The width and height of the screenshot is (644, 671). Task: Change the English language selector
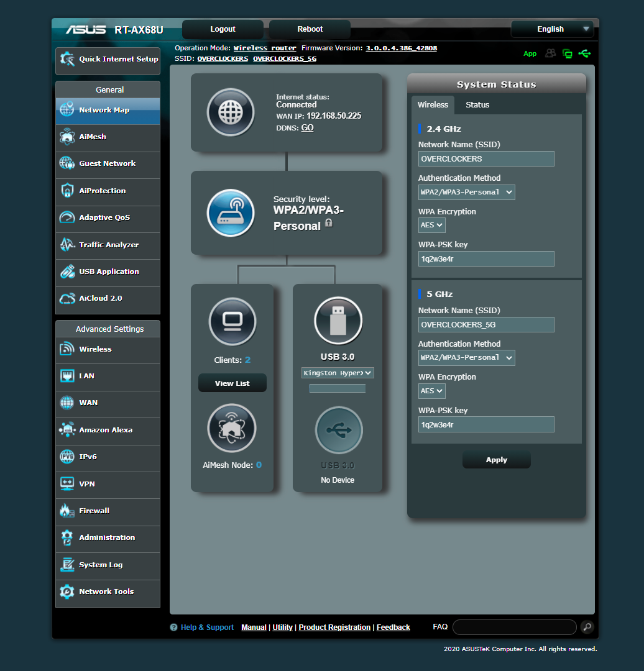click(x=552, y=29)
